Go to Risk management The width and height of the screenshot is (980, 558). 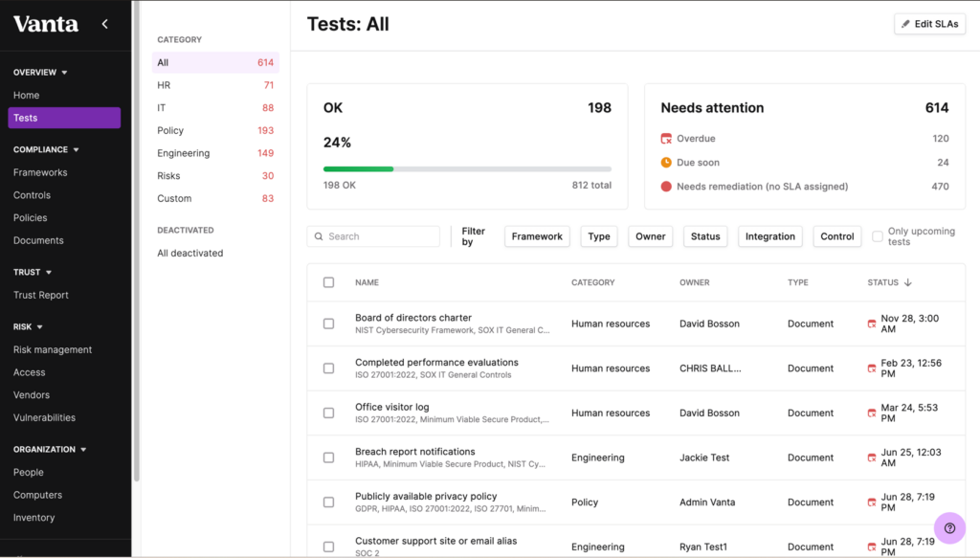coord(53,348)
